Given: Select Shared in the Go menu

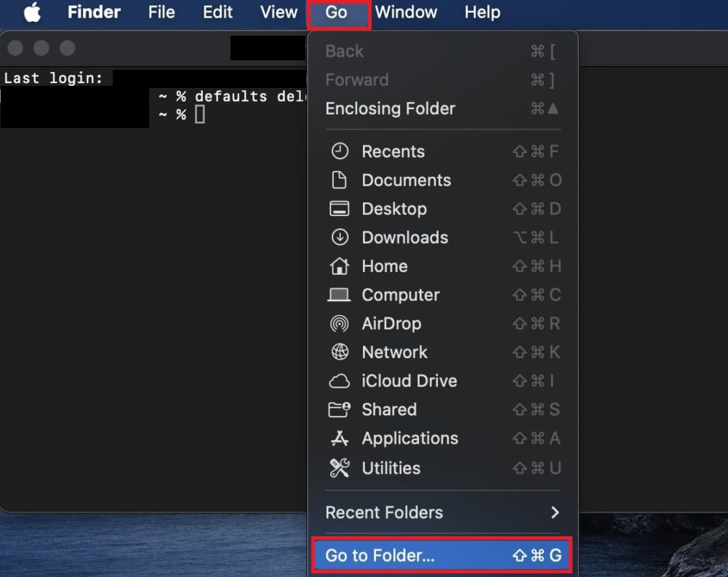Looking at the screenshot, I should coord(442,410).
